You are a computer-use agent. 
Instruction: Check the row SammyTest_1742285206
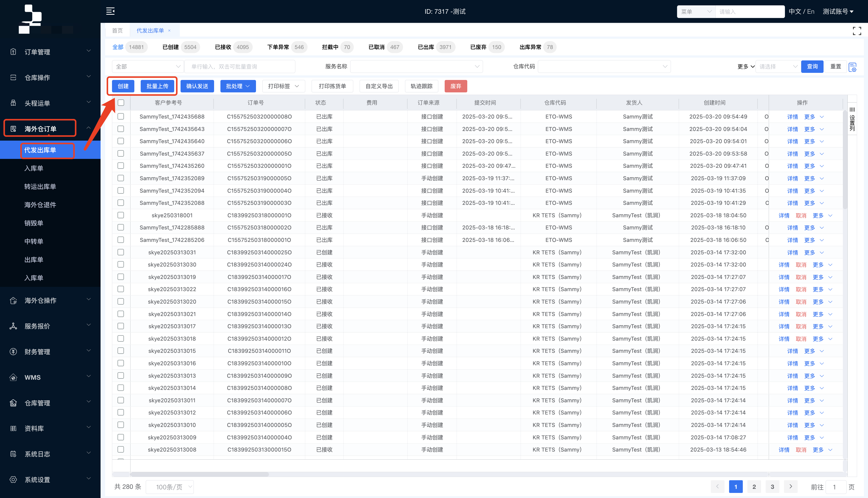click(x=121, y=240)
